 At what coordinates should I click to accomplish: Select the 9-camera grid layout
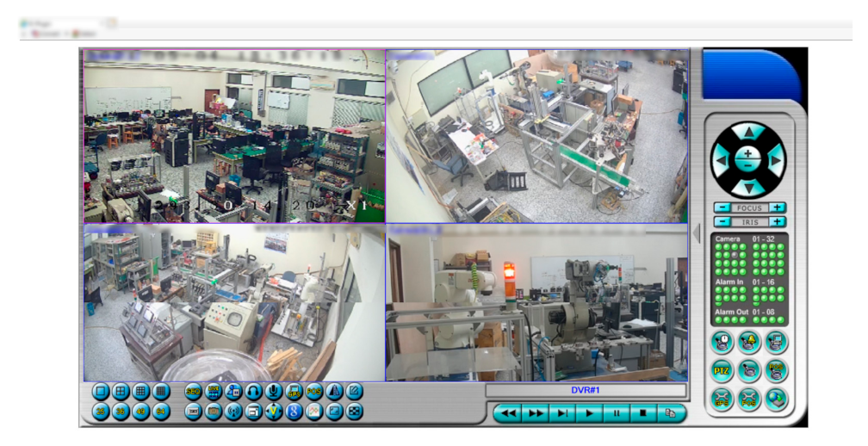pos(140,391)
